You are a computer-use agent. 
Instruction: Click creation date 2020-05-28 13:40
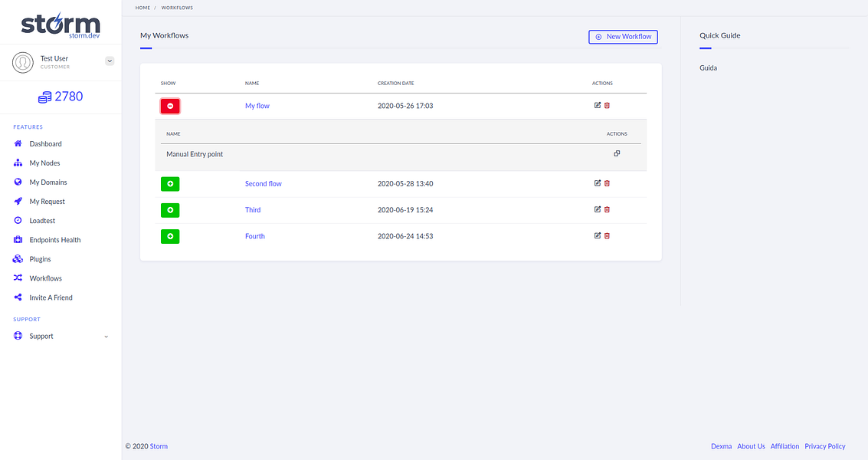tap(405, 183)
